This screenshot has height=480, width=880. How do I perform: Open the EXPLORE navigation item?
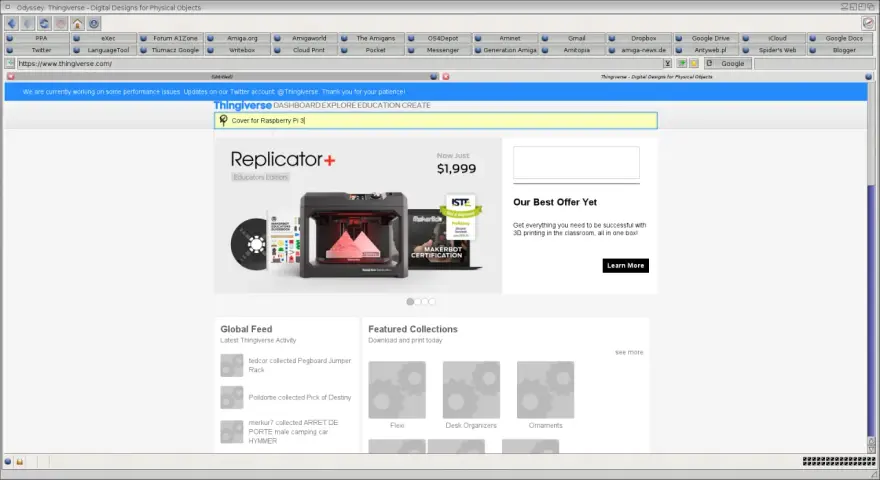[x=338, y=105]
